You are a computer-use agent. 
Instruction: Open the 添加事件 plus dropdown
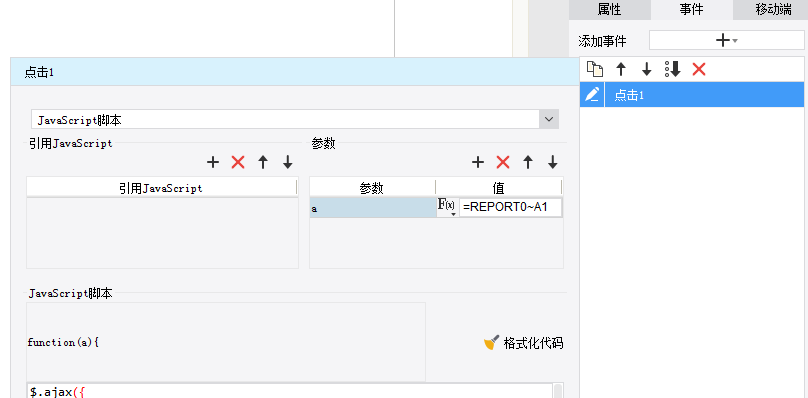click(x=726, y=40)
